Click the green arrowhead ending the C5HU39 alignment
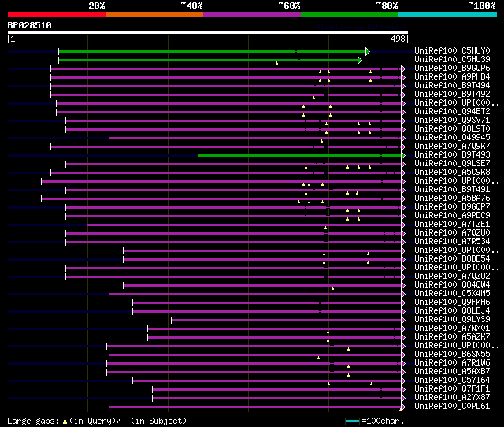This screenshot has height=427, width=504. [360, 60]
